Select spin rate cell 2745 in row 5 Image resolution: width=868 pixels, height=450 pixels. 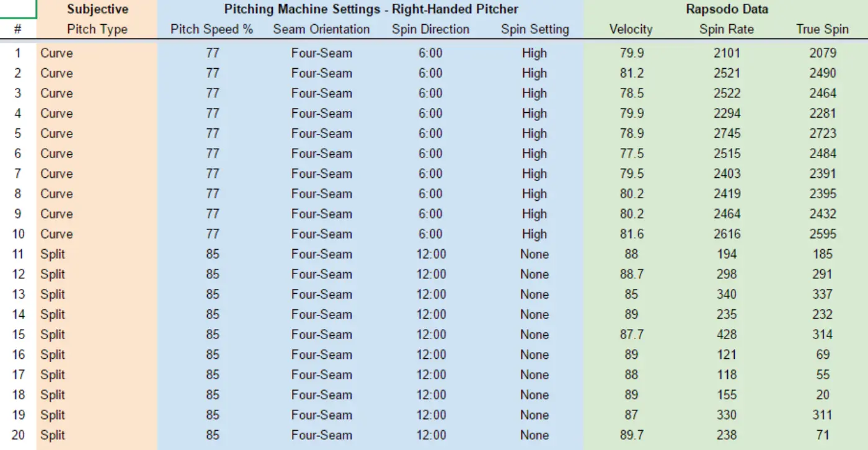727,134
